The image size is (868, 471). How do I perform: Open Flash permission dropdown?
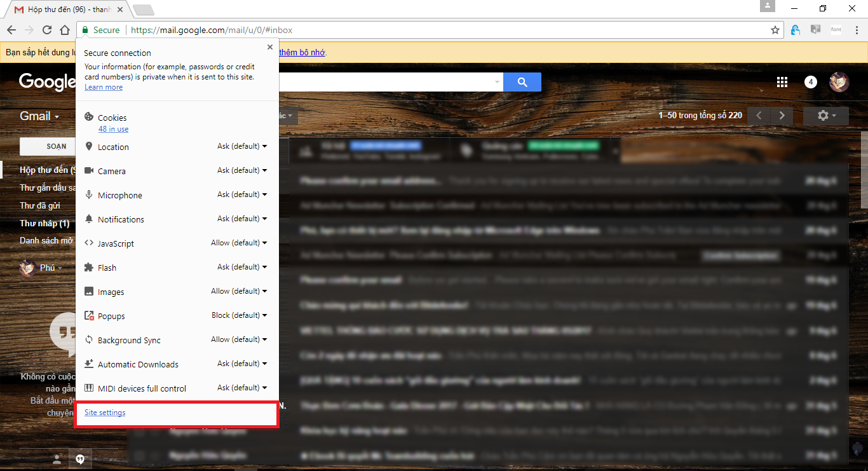242,267
